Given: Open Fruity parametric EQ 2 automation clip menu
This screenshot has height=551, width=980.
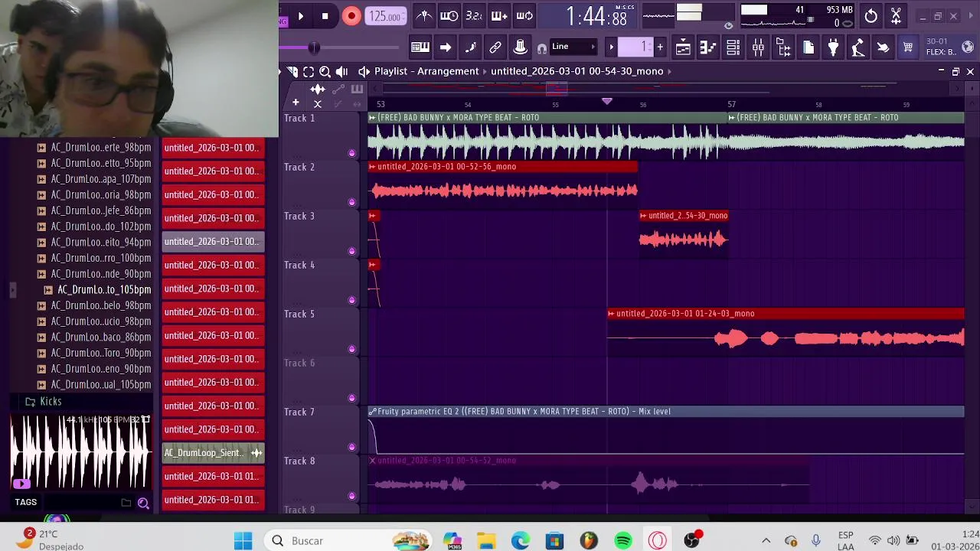Looking at the screenshot, I should pos(372,412).
